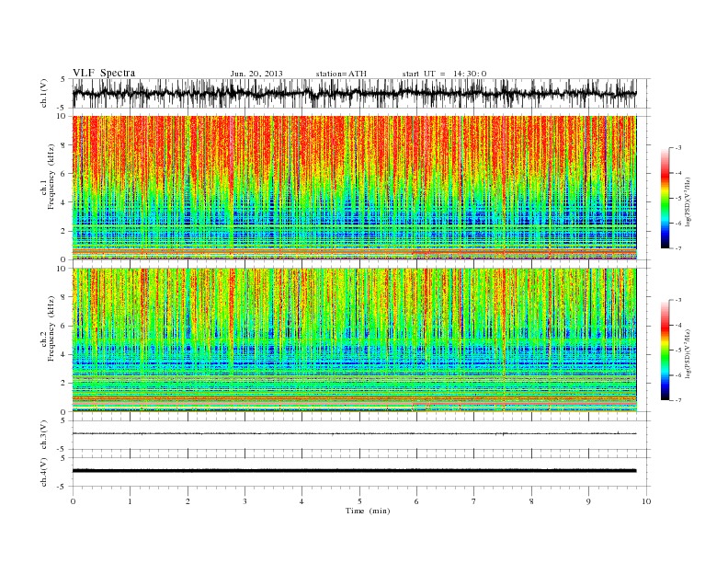728x563 pixels.
Task: Click the "ch.1(V)" waveform axis label
Action: pyautogui.click(x=44, y=93)
